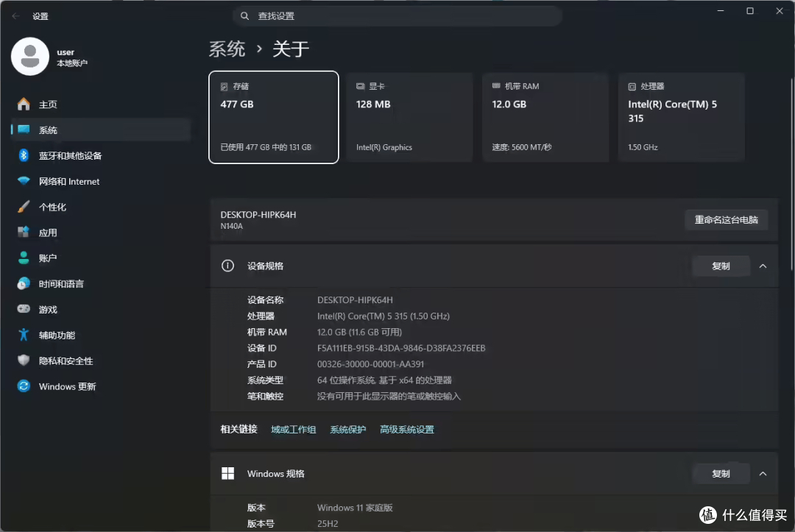
Task: Click the personalization brush icon
Action: point(24,207)
